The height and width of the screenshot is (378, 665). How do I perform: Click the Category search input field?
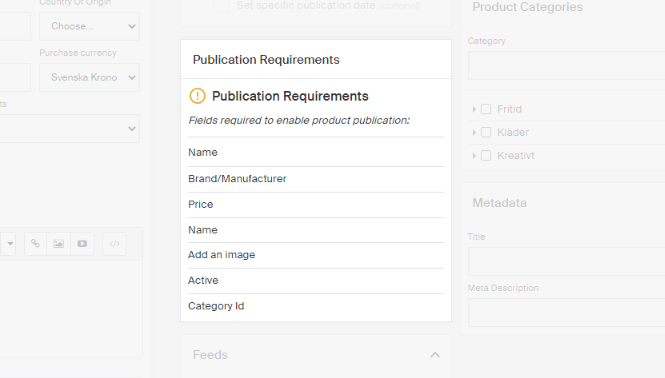566,66
